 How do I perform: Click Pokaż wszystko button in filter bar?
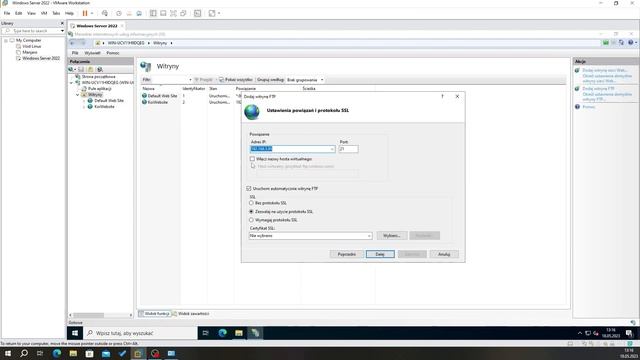[236, 80]
